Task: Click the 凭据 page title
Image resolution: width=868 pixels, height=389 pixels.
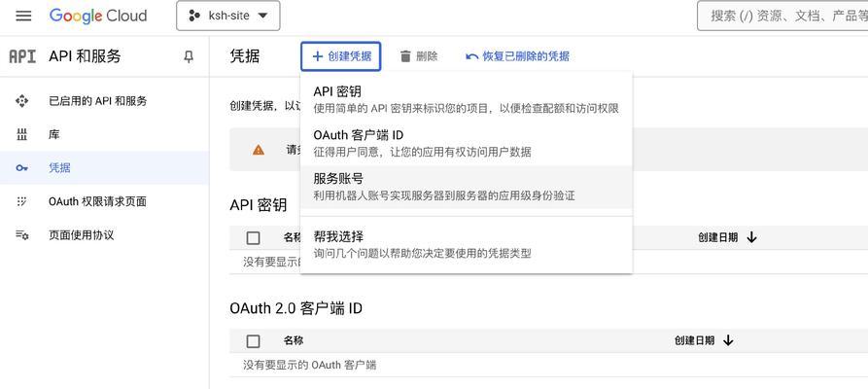Action: pos(244,56)
